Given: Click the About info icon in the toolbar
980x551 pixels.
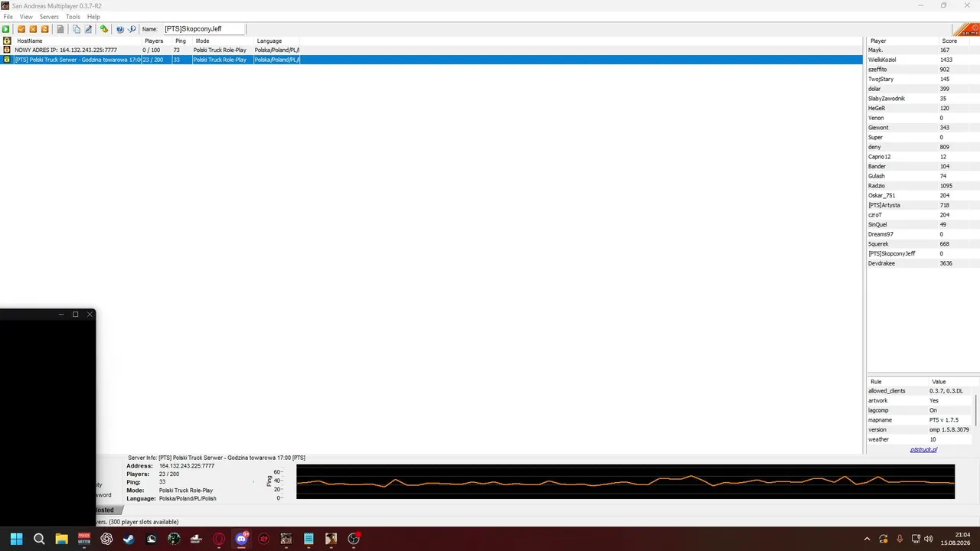Looking at the screenshot, I should [x=132, y=29].
